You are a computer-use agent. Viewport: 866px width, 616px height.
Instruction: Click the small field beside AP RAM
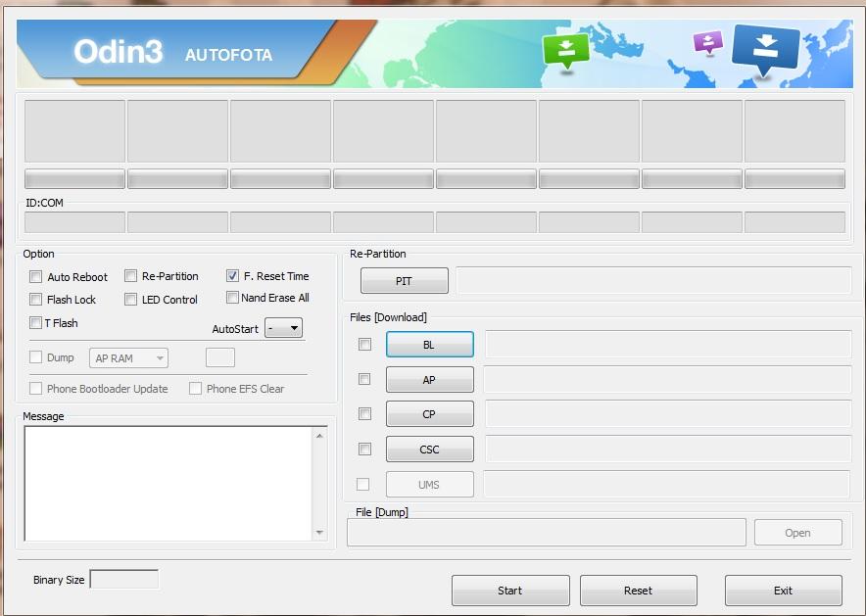[220, 357]
